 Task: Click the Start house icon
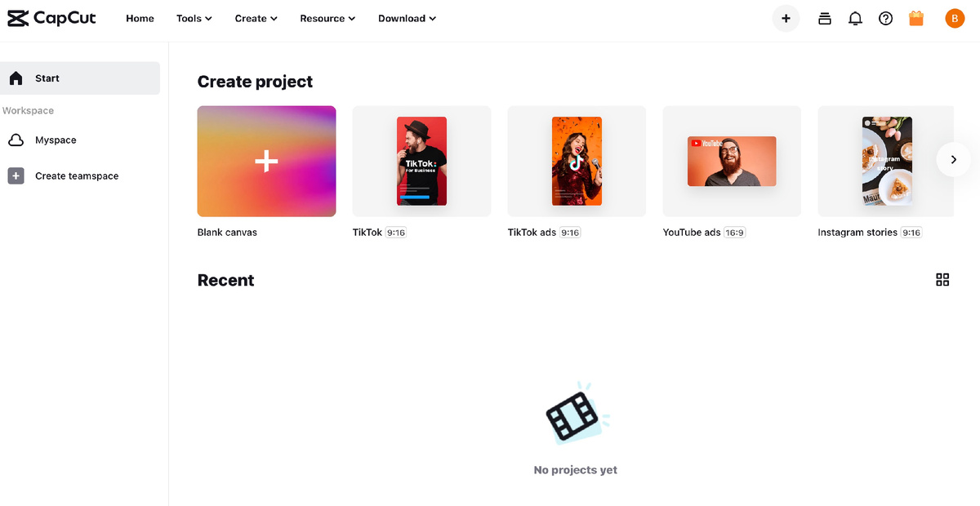(x=16, y=78)
